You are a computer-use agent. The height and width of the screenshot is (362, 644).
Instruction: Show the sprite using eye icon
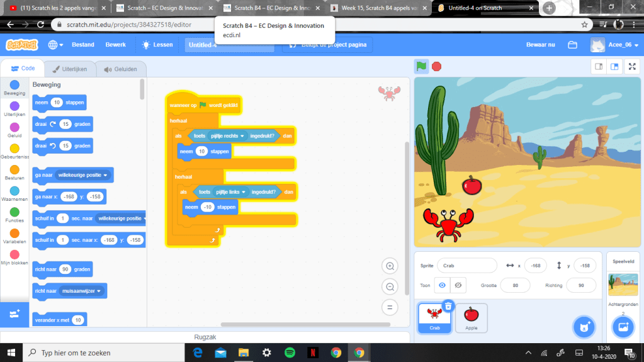(442, 285)
